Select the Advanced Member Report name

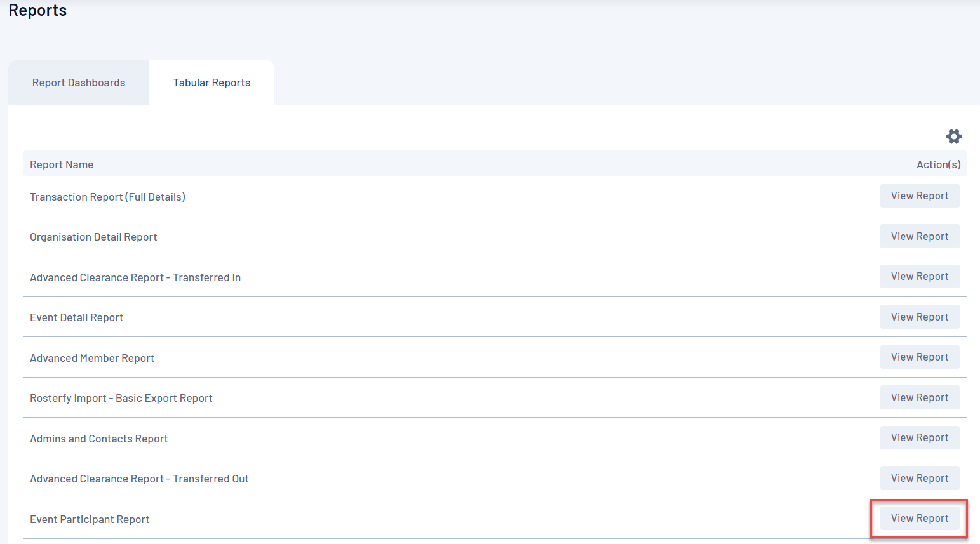[x=92, y=358]
